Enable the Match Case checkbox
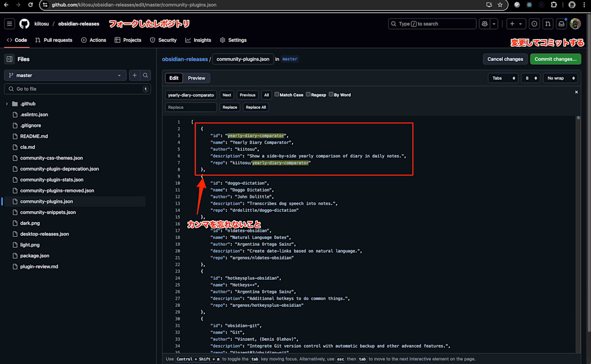Image resolution: width=591 pixels, height=364 pixels. click(277, 95)
